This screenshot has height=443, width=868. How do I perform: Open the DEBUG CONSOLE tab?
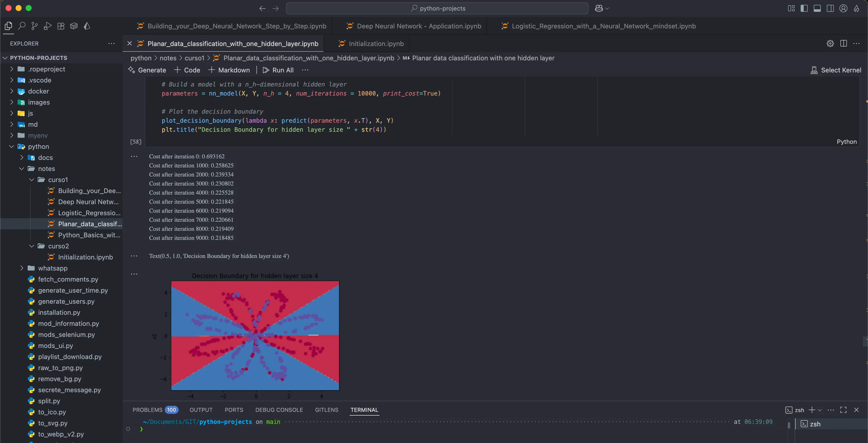click(279, 410)
